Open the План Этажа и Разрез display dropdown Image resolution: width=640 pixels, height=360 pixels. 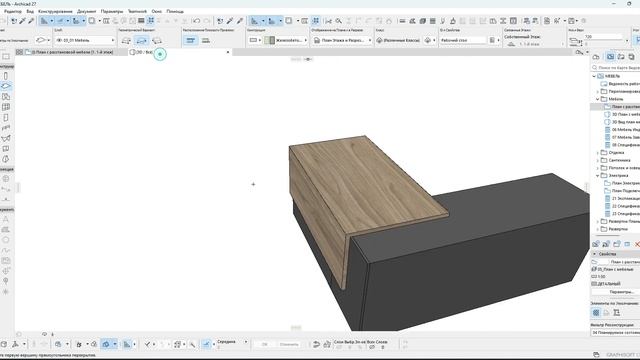click(x=342, y=40)
